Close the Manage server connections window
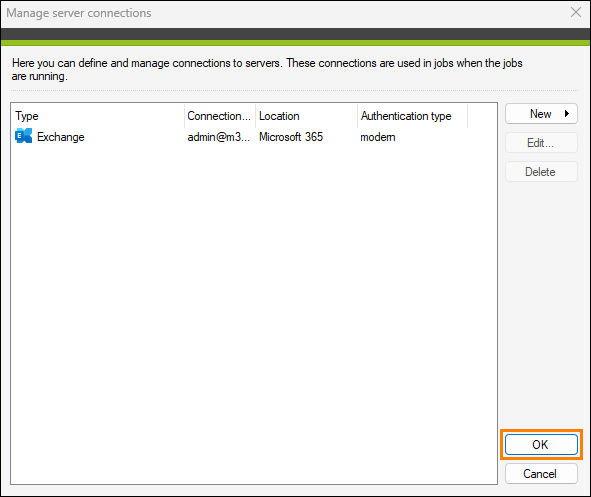Viewport: 591px width, 497px height. pos(576,12)
